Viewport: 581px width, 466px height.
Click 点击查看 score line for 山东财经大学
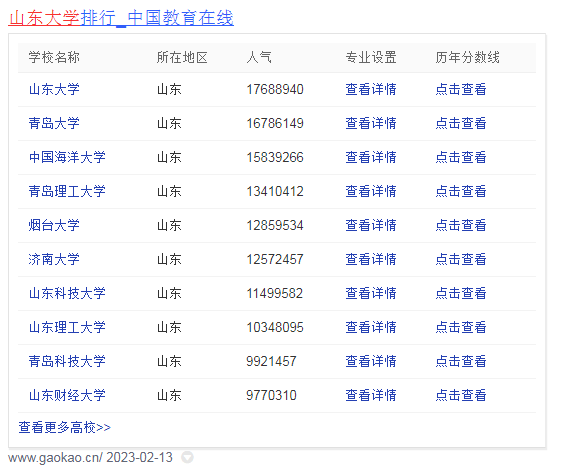[x=461, y=395]
